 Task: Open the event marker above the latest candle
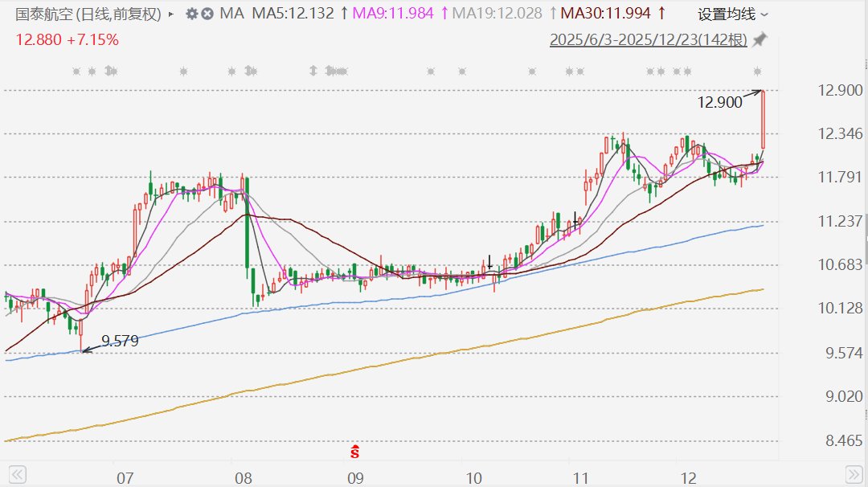pos(757,72)
